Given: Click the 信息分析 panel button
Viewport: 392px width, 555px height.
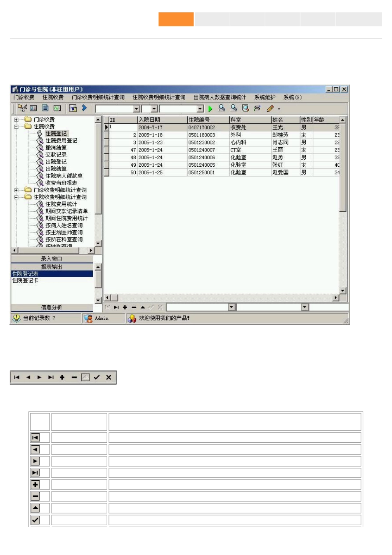Looking at the screenshot, I should (x=52, y=307).
